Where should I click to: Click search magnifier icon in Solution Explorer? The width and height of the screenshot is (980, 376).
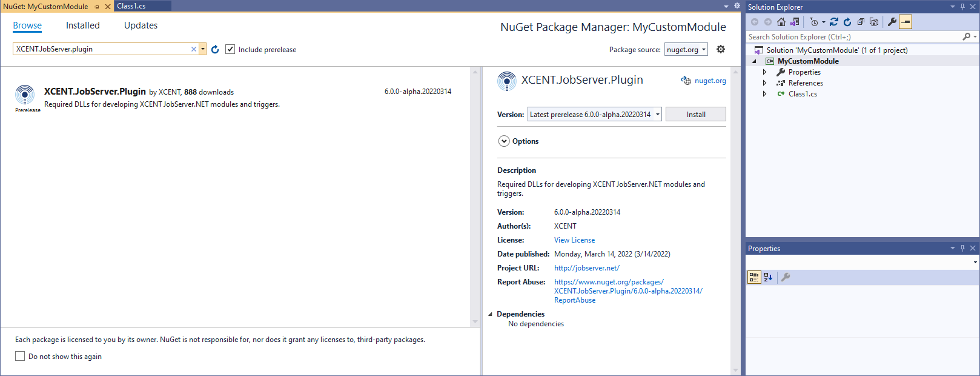(x=966, y=37)
